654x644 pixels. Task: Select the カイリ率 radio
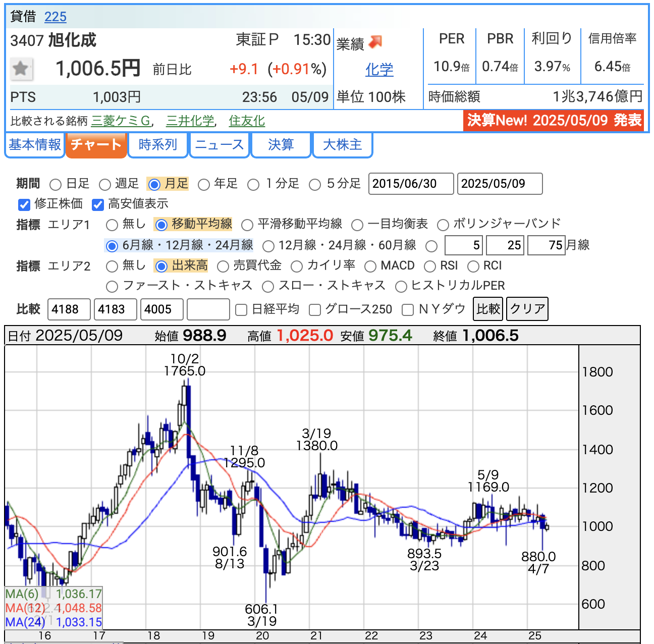click(297, 266)
